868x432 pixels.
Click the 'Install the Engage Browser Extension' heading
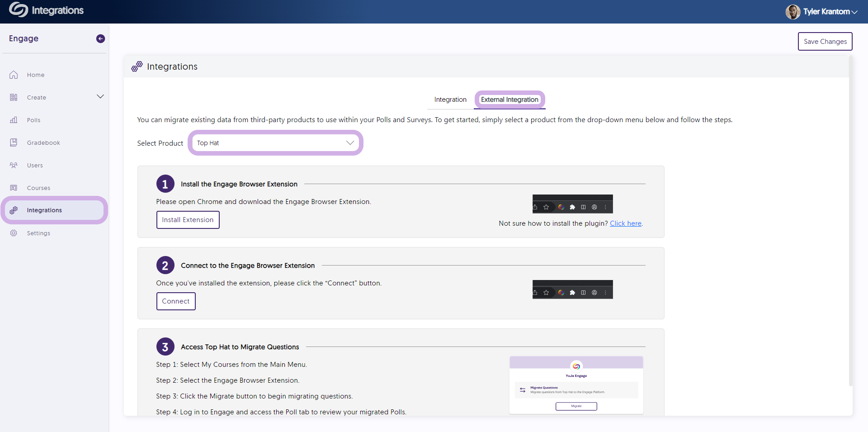239,184
